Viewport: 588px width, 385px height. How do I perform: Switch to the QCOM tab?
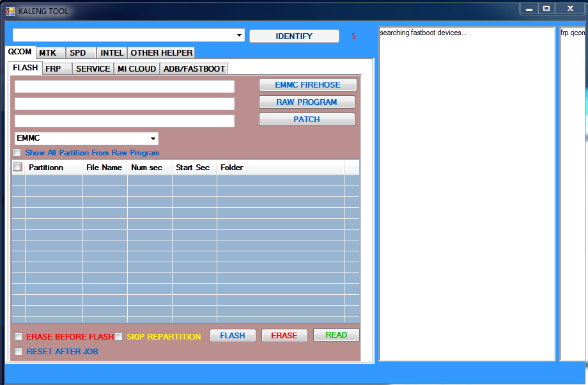[20, 52]
